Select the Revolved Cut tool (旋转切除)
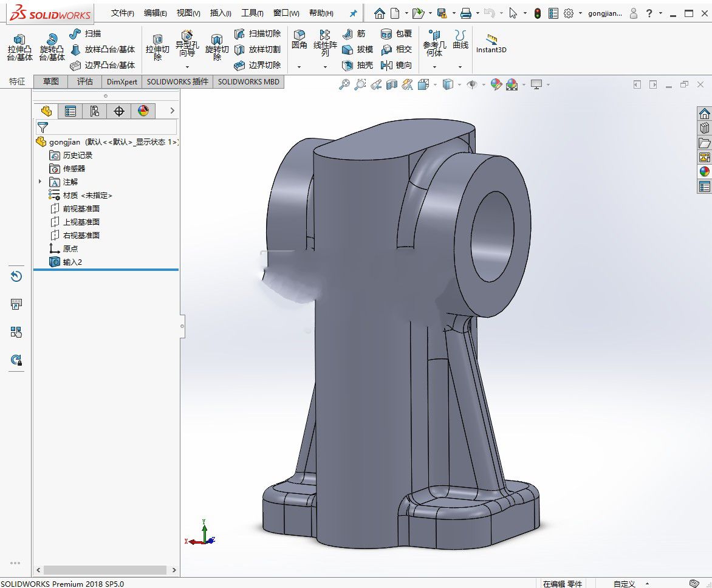Image resolution: width=712 pixels, height=588 pixels. tap(217, 47)
